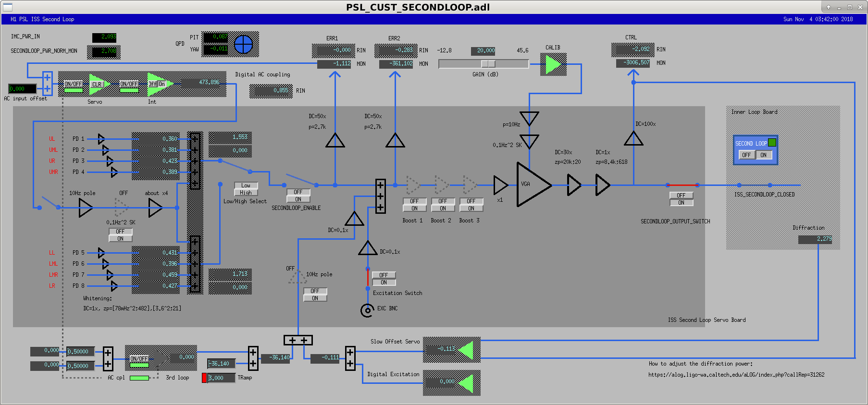Open the window menu icon in title bar
This screenshot has width=868, height=405.
click(7, 7)
